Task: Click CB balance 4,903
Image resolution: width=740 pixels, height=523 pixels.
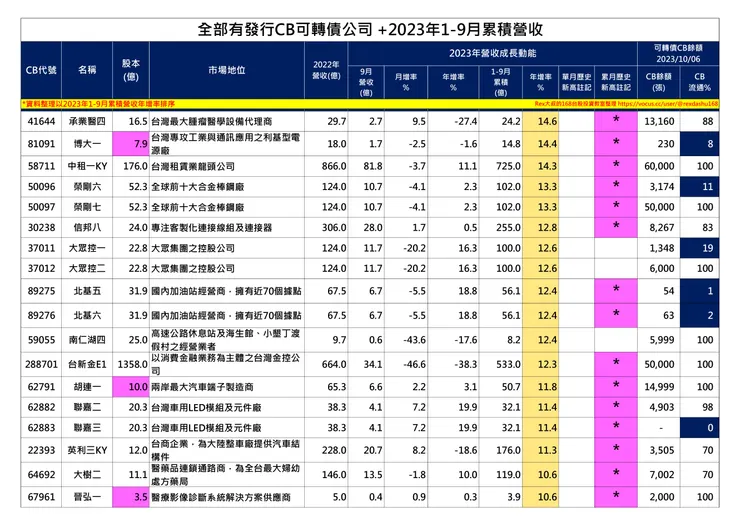Action: [662, 407]
